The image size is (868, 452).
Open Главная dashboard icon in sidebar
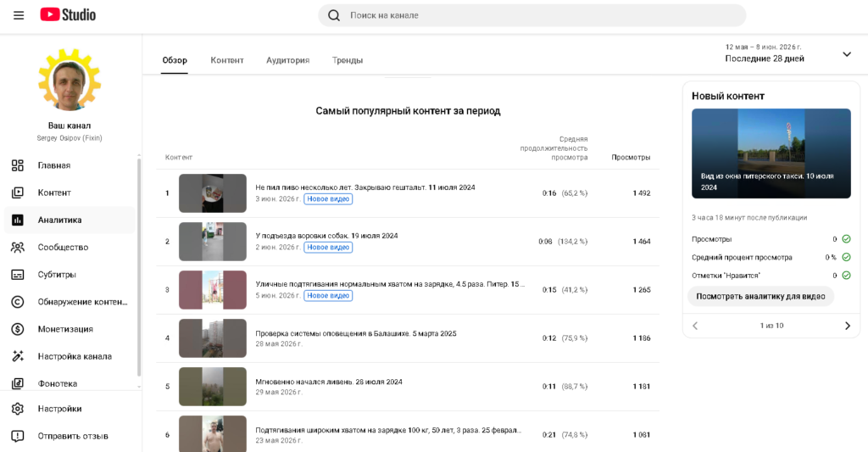[x=18, y=165]
